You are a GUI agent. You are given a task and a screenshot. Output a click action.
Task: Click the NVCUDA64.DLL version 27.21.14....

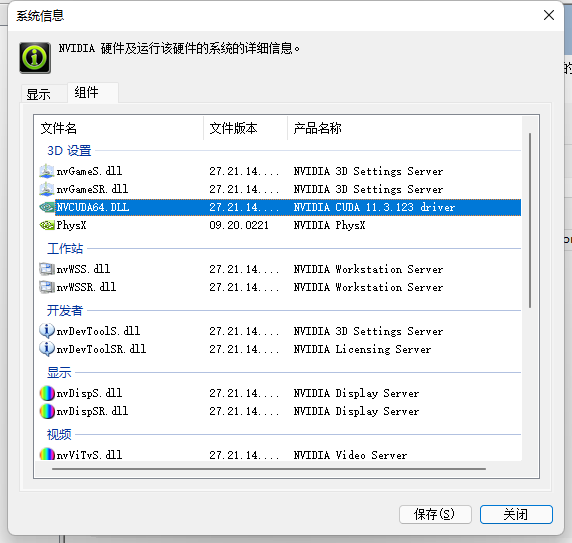tap(244, 207)
